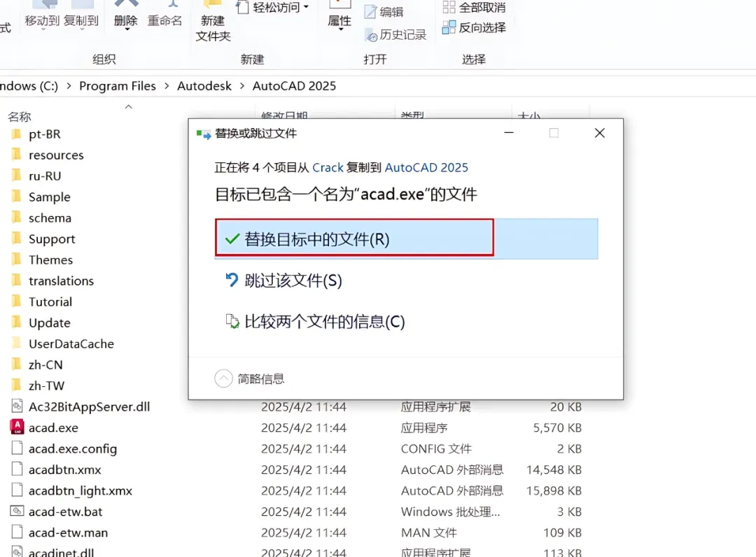Click the dll icon of Ac32BitAppServer.dll
Image resolution: width=756 pixels, height=557 pixels.
(17, 406)
